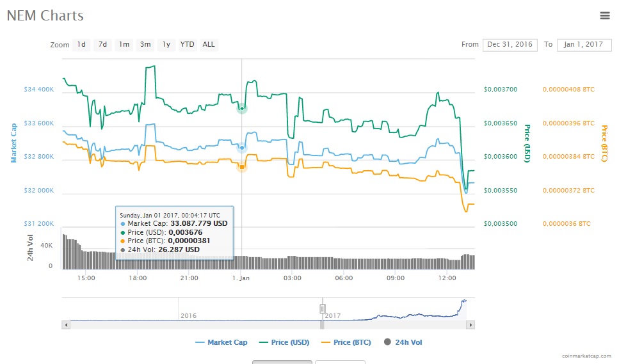Select the YTD zoom option
This screenshot has width=619, height=364.
pyautogui.click(x=187, y=45)
